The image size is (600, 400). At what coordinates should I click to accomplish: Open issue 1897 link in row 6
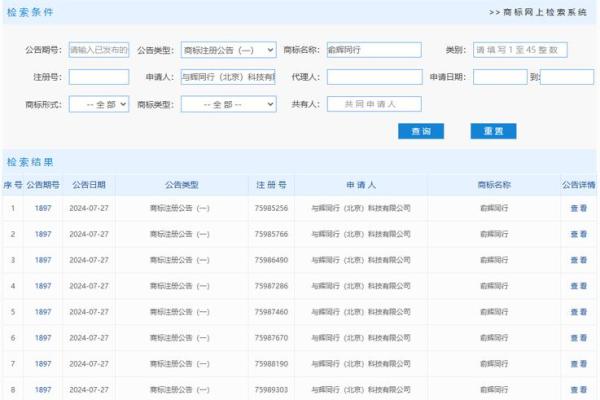(43, 338)
